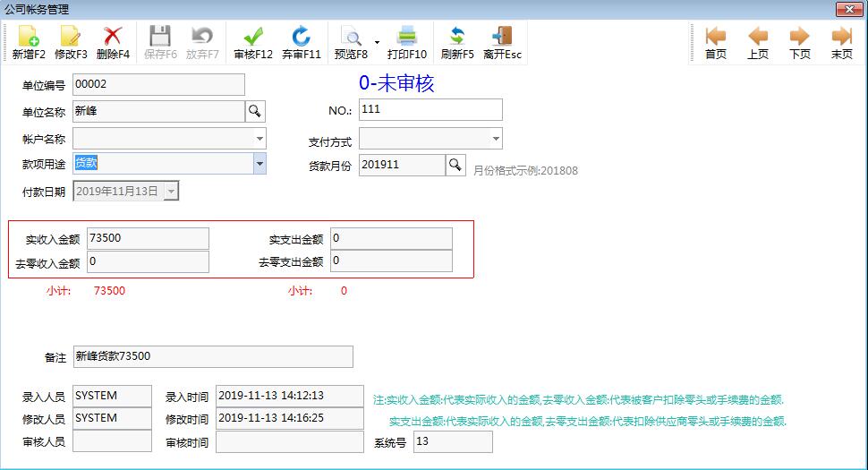
Task: Click the 修改人员 field showing SYSTEM
Action: [x=112, y=418]
